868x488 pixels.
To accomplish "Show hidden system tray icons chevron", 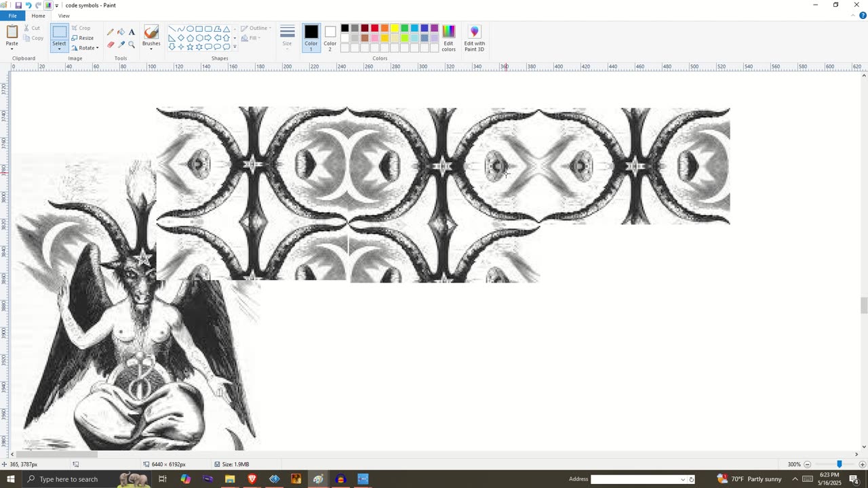I will coord(795,479).
